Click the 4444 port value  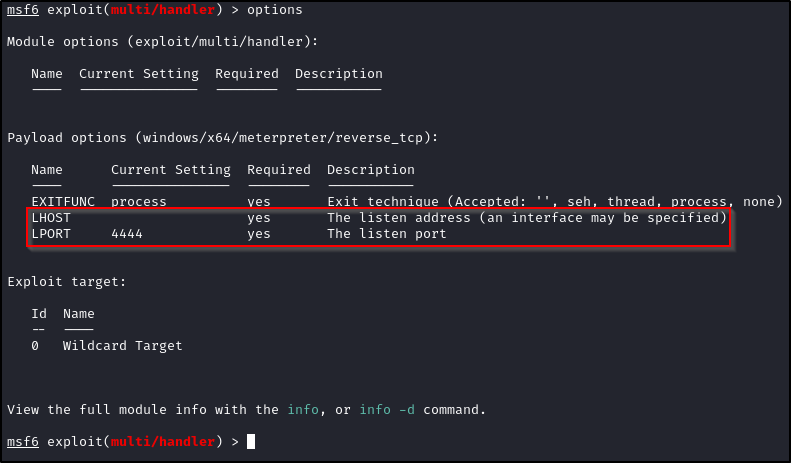coord(127,234)
